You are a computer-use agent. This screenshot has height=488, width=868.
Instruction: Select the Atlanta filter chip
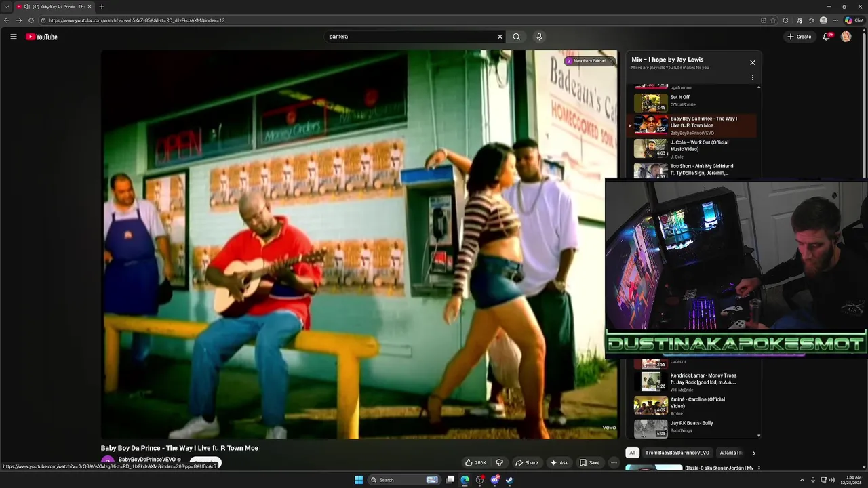730,453
